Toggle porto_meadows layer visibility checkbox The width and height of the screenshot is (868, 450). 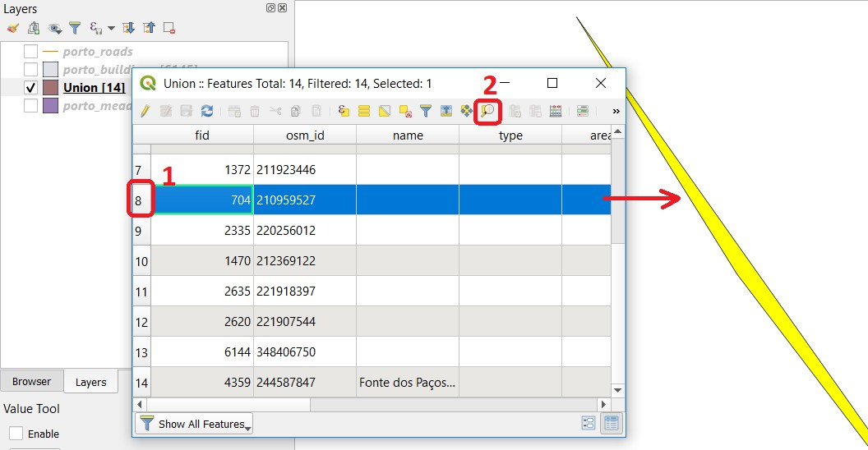coord(31,105)
